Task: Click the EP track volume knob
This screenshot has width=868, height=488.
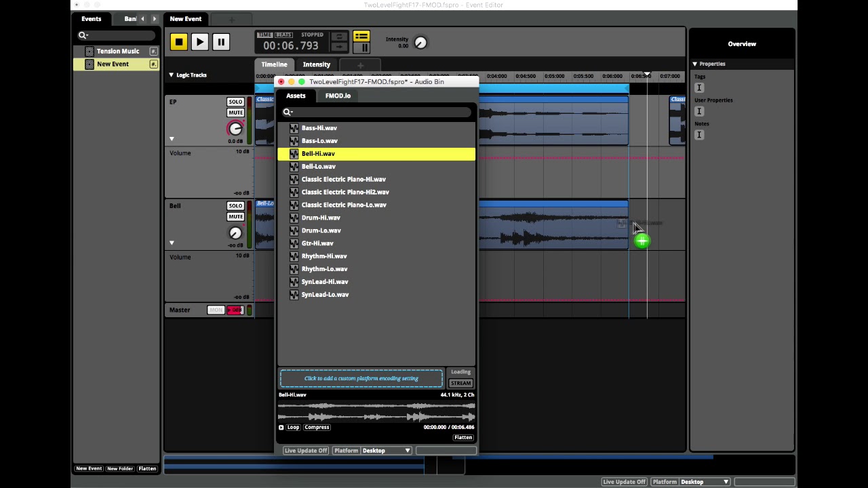Action: point(235,128)
